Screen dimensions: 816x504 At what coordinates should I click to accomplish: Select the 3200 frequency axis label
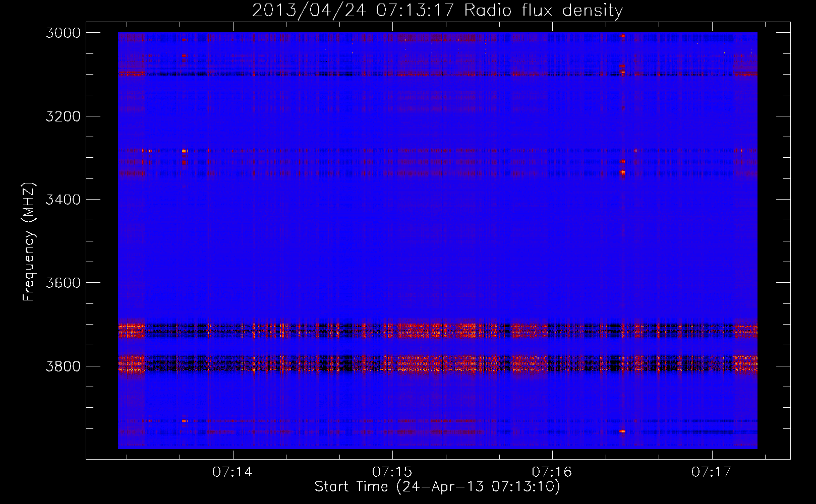[63, 116]
